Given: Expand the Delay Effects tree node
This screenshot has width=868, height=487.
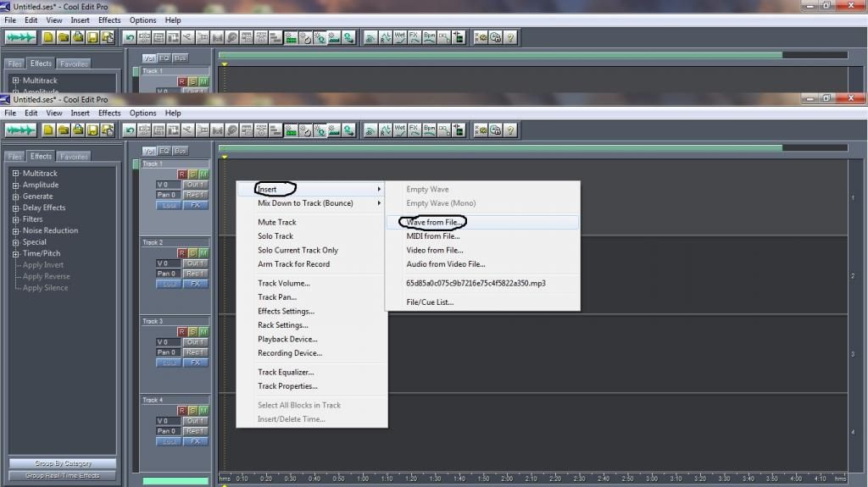Looking at the screenshot, I should point(15,208).
